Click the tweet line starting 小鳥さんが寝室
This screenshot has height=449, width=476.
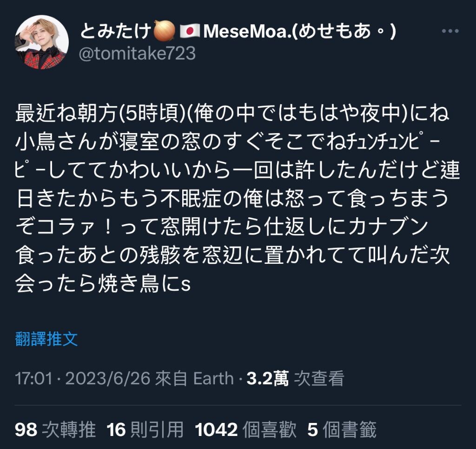(x=227, y=141)
